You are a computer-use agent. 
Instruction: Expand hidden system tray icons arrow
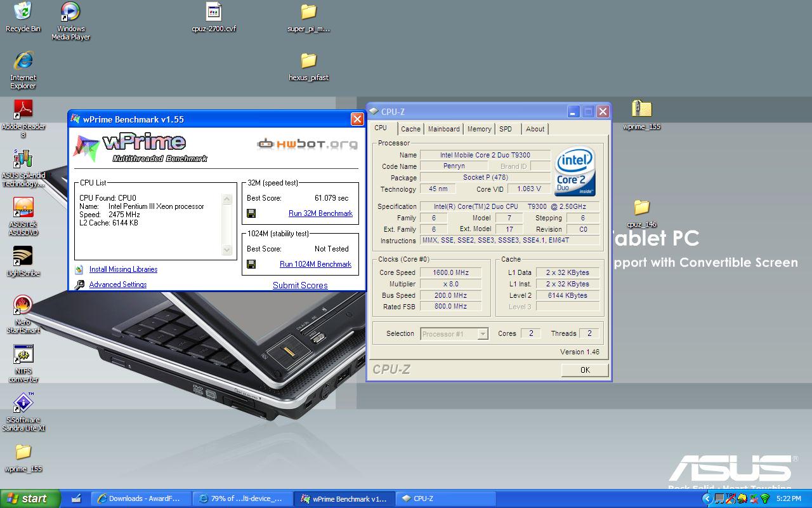707,498
